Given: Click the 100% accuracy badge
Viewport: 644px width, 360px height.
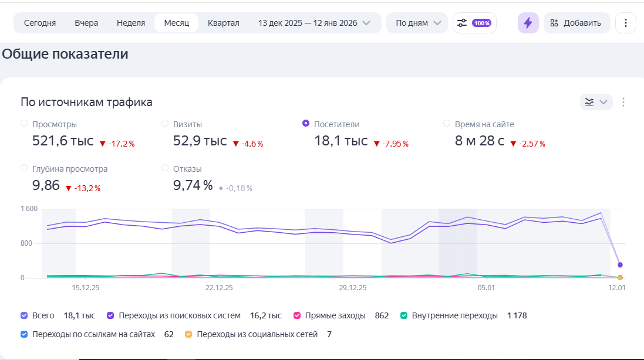Looking at the screenshot, I should click(x=481, y=23).
